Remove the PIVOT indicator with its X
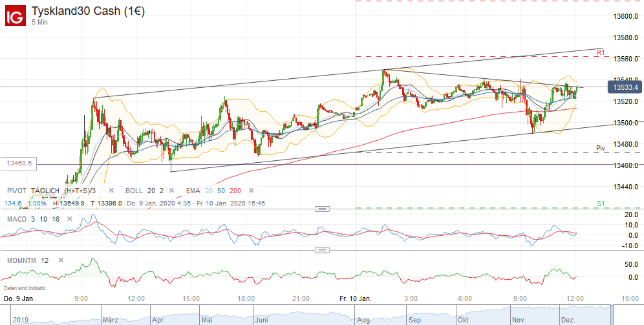The width and height of the screenshot is (644, 325). pyautogui.click(x=111, y=191)
